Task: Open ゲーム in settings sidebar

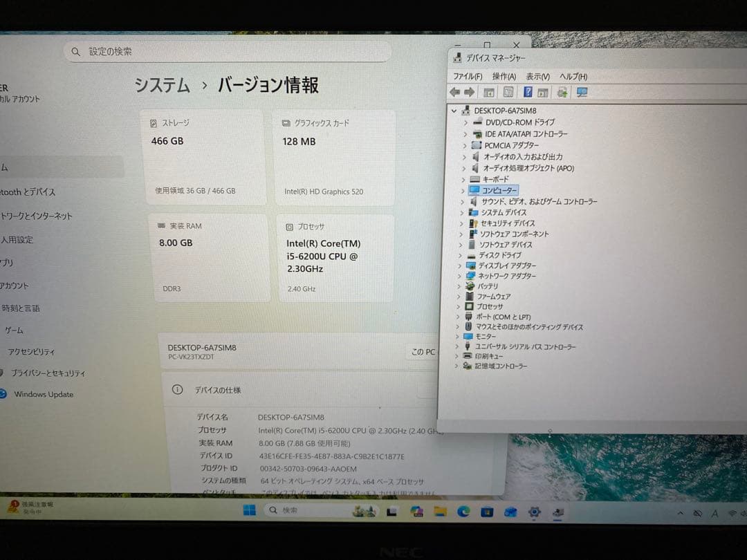Action: click(14, 330)
